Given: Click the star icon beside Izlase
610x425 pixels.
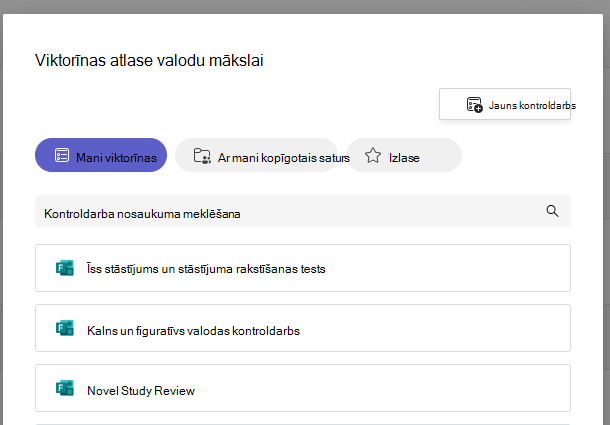Looking at the screenshot, I should 373,155.
